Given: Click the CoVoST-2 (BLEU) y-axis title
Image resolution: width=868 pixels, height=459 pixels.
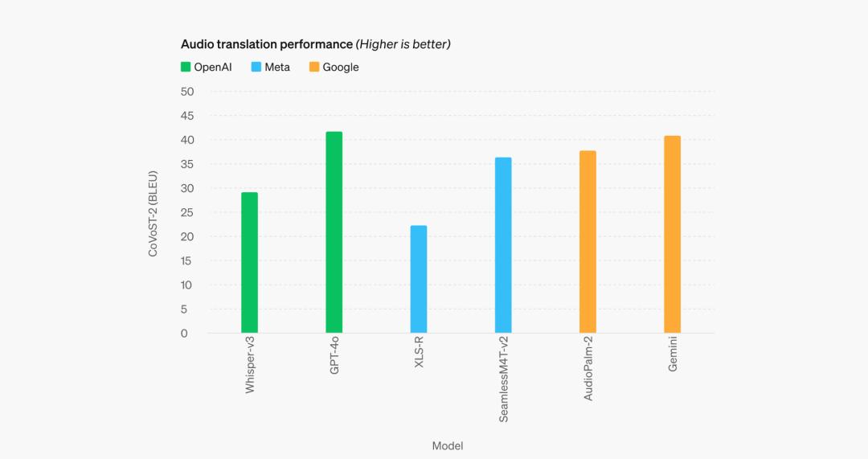Looking at the screenshot, I should pyautogui.click(x=153, y=214).
